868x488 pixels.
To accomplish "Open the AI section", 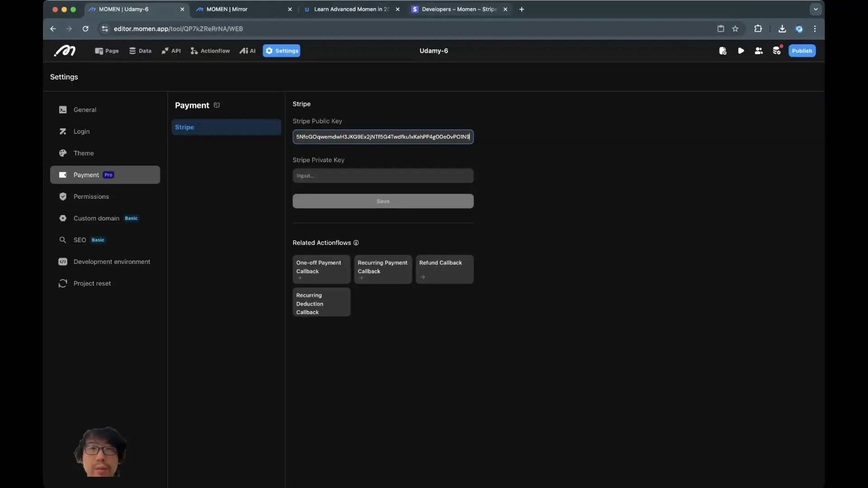I will tap(247, 51).
